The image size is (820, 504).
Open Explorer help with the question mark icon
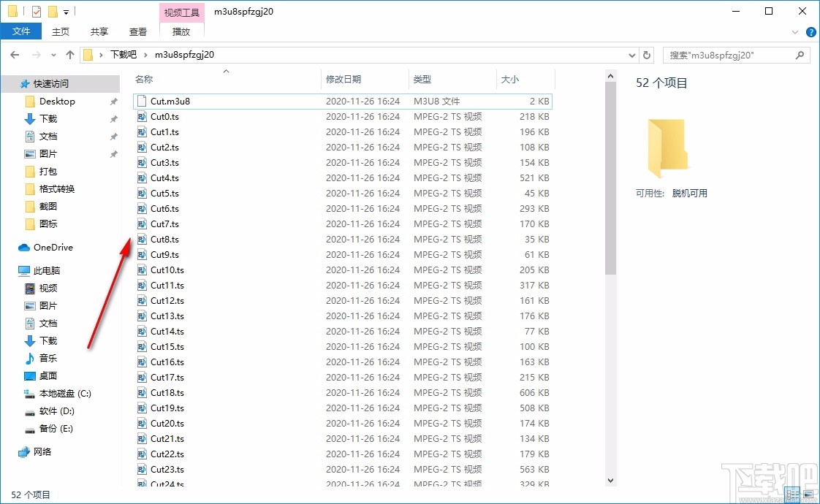810,32
